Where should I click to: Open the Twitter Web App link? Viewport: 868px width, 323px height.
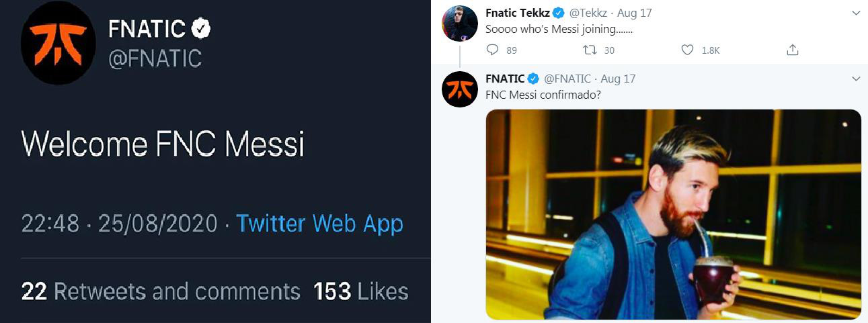tap(319, 223)
